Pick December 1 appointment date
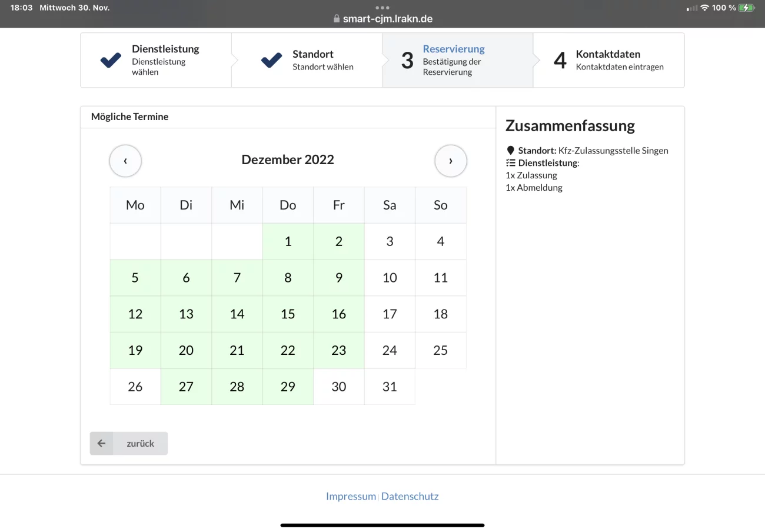Viewport: 765px width, 532px height. [x=288, y=241]
